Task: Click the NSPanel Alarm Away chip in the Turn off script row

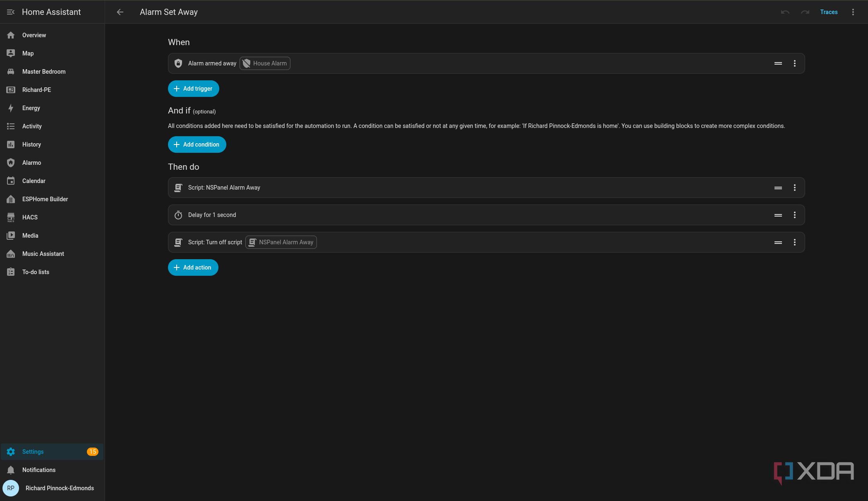Action: 281,242
